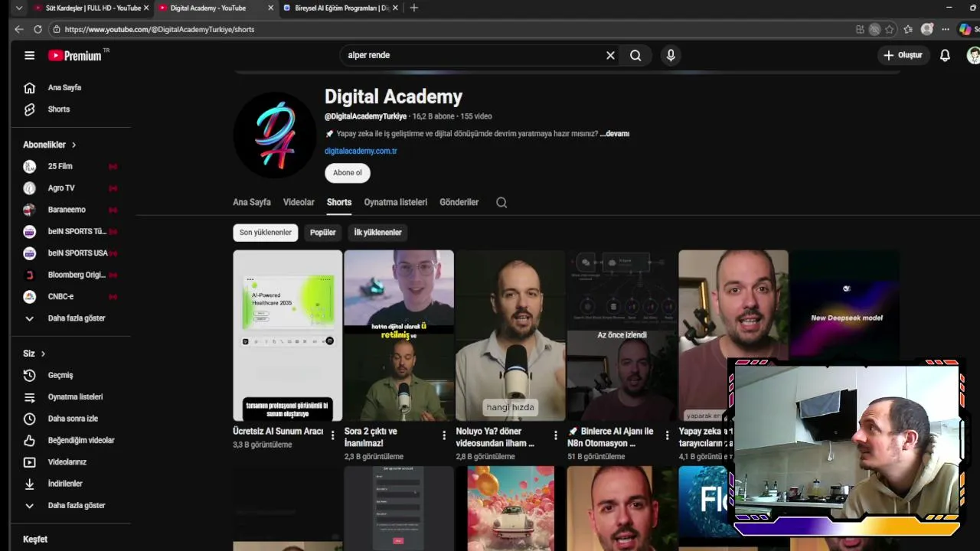
Task: Open the digitalacademy.com.tr link
Action: pyautogui.click(x=361, y=151)
